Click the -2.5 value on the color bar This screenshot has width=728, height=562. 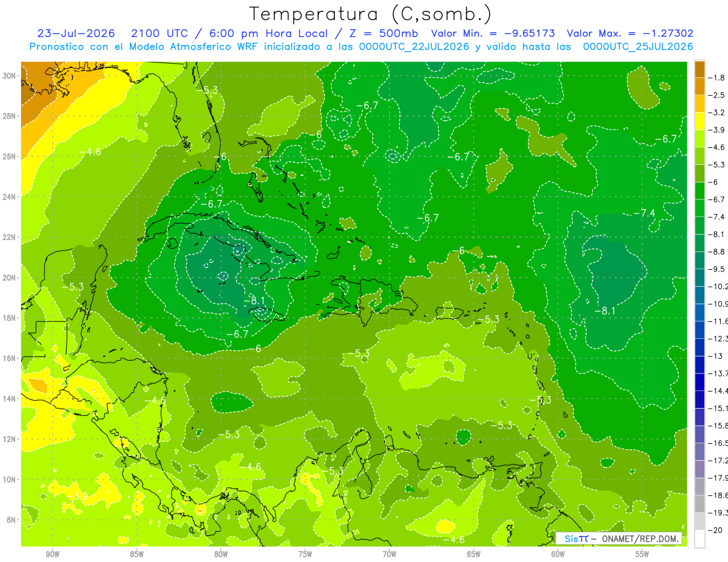click(x=717, y=95)
